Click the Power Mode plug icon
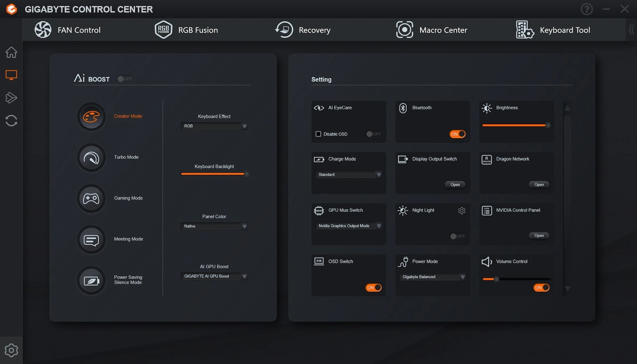Screen dimensions: 637x364 point(403,262)
